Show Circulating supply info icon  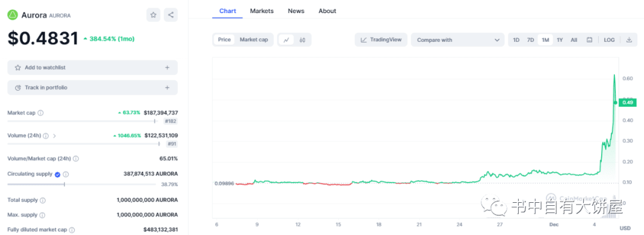click(66, 174)
